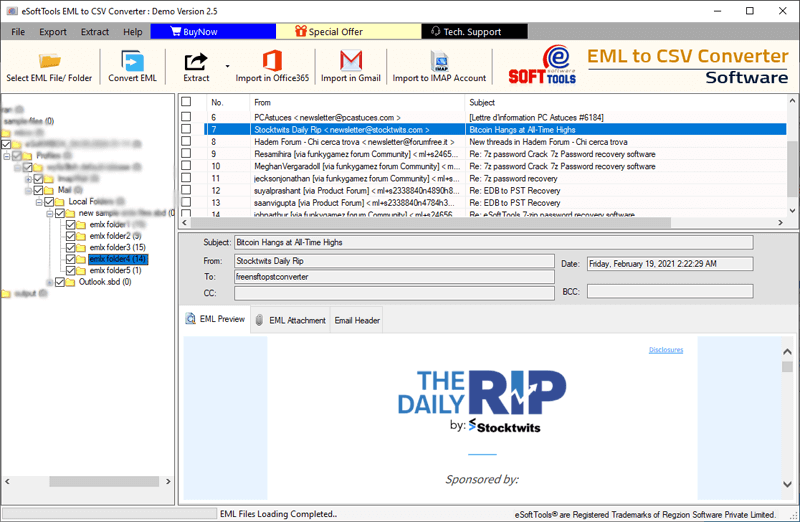Click the email list horizontal scrollbar thumb

click(x=431, y=222)
